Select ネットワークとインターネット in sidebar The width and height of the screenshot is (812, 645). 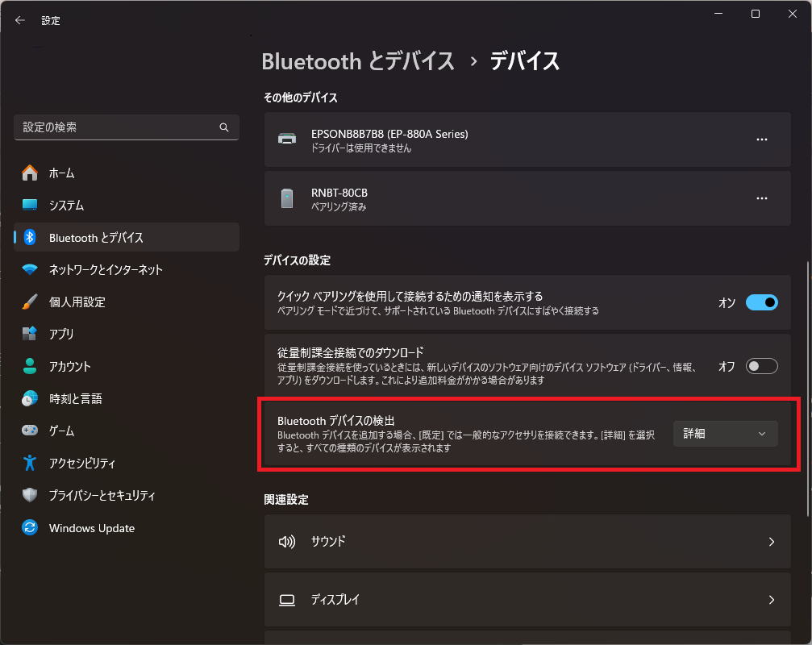(127, 270)
